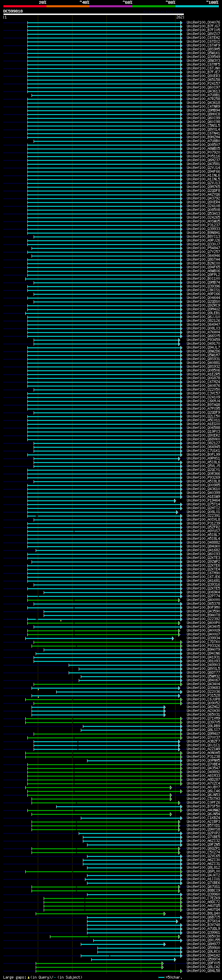
Task: Select the label UniRef100_Q9ZWP2
Action: (203, 561)
